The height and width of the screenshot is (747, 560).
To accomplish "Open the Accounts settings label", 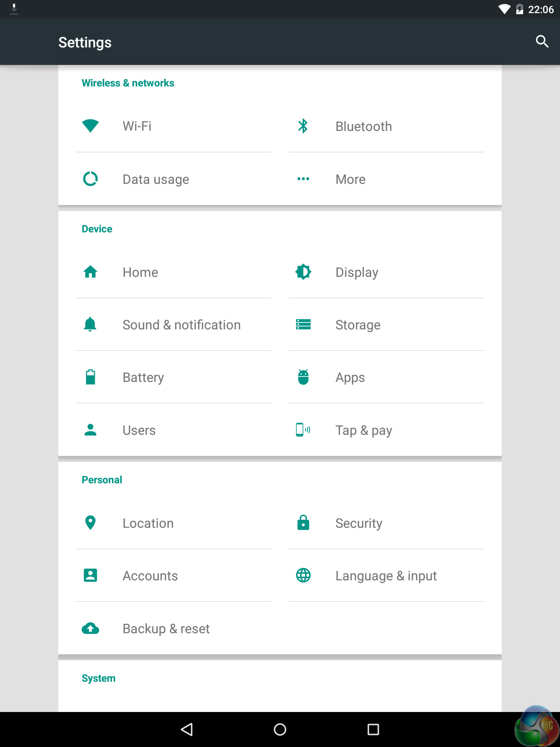I will click(x=150, y=576).
